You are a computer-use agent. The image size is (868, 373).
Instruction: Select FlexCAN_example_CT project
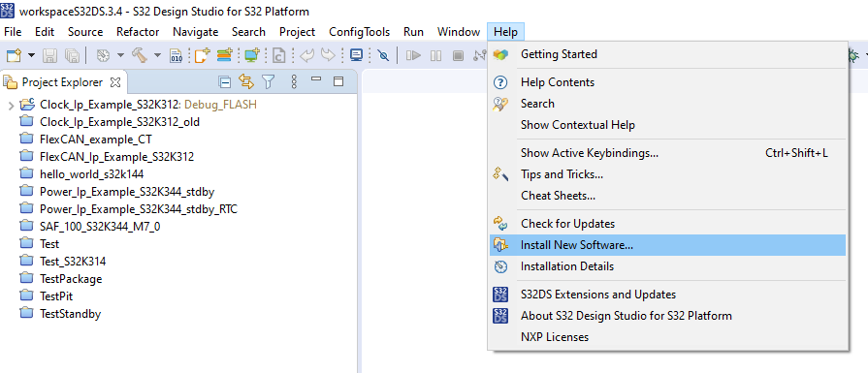coord(95,140)
